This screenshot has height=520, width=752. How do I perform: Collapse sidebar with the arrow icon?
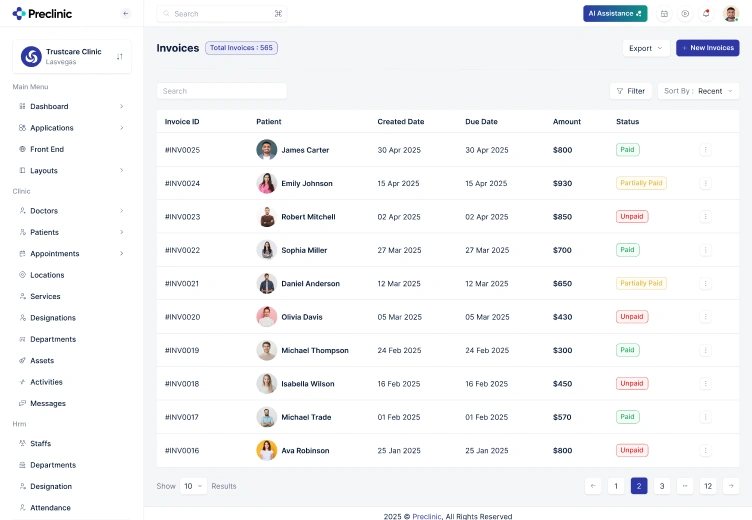126,13
